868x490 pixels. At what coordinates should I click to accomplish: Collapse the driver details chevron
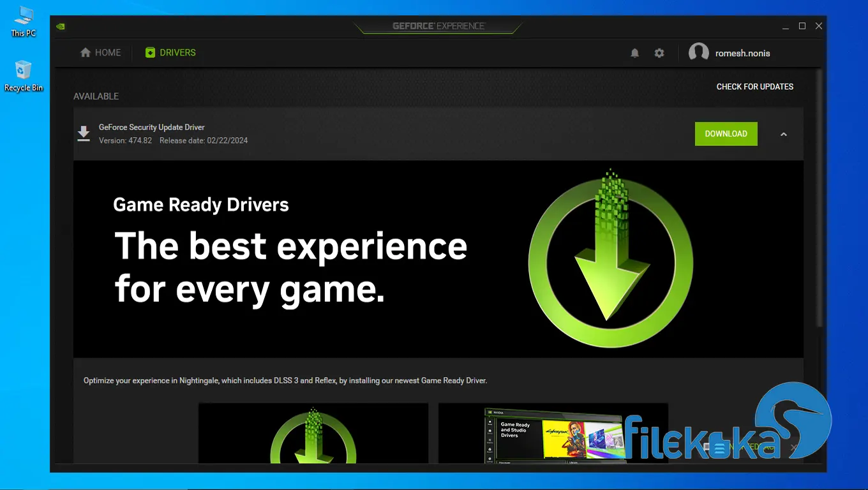[784, 134]
